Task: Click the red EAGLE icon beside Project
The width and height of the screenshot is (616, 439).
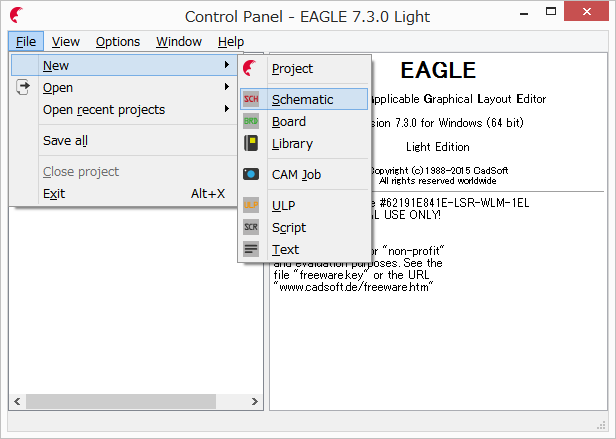Action: pyautogui.click(x=250, y=68)
